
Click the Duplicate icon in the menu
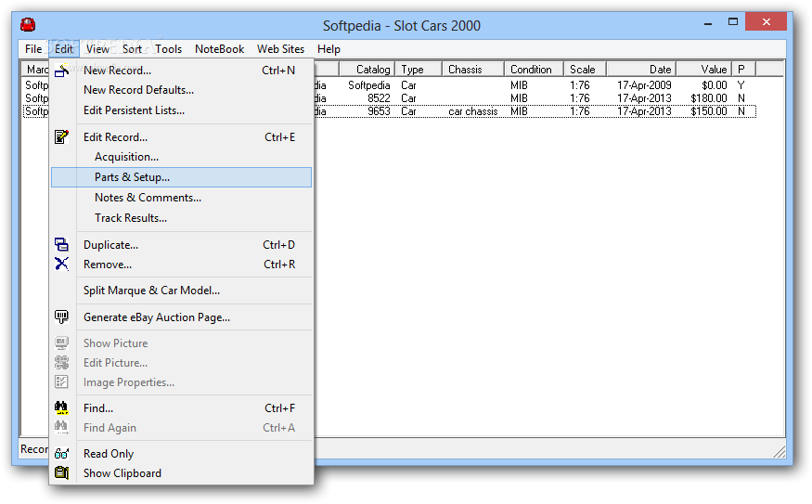(x=61, y=244)
